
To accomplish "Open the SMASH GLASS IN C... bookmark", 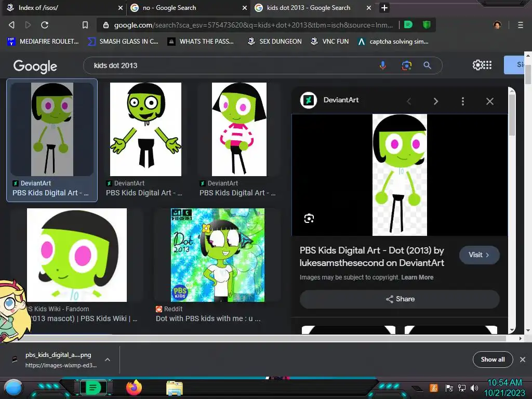I will point(123,42).
